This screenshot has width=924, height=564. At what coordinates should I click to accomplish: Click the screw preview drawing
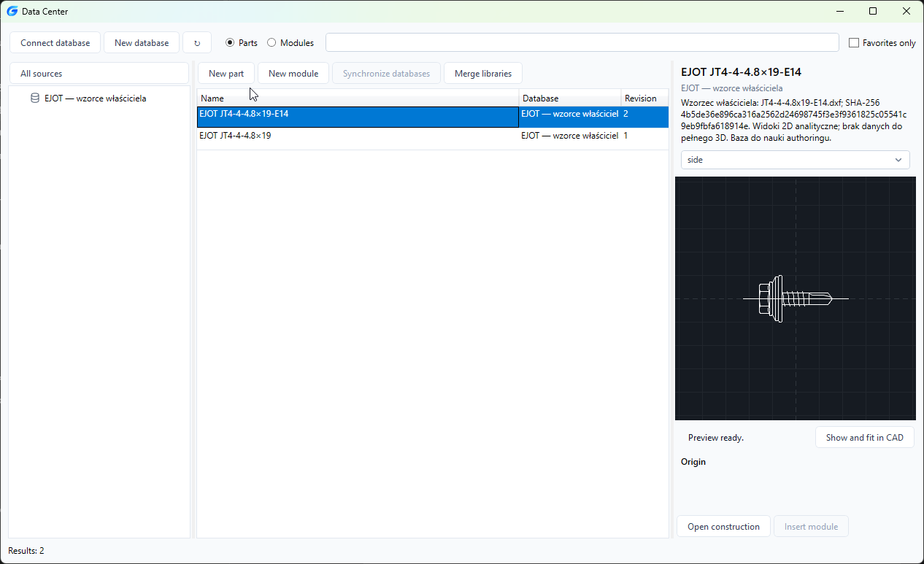pyautogui.click(x=796, y=298)
